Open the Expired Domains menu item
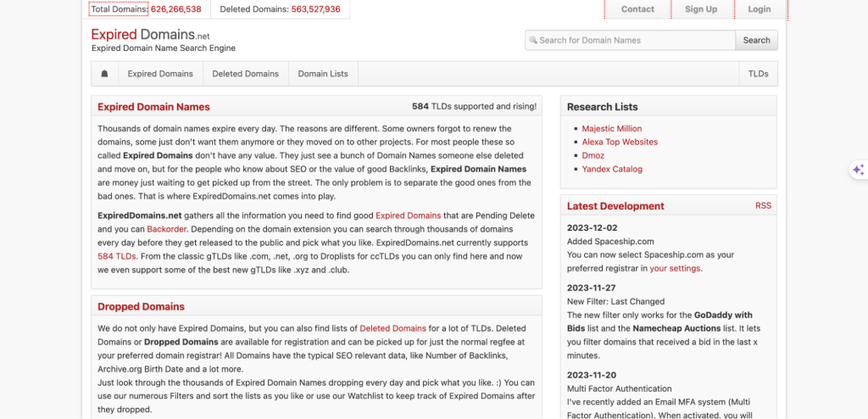The image size is (868, 419). [160, 74]
